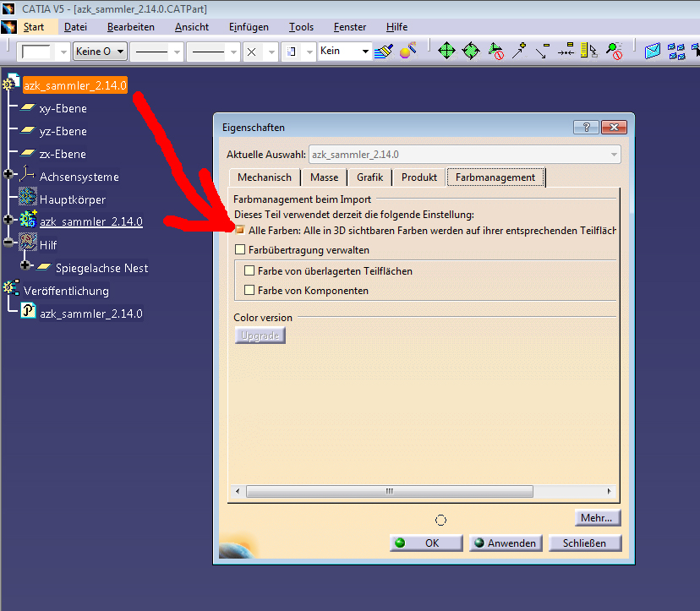700x611 pixels.
Task: Click the OK button
Action: (x=426, y=543)
